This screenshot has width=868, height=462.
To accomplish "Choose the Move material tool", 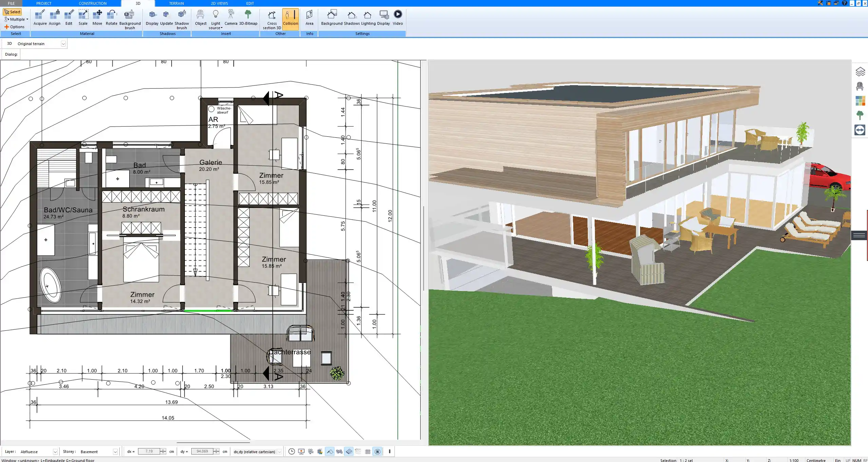I will point(97,18).
